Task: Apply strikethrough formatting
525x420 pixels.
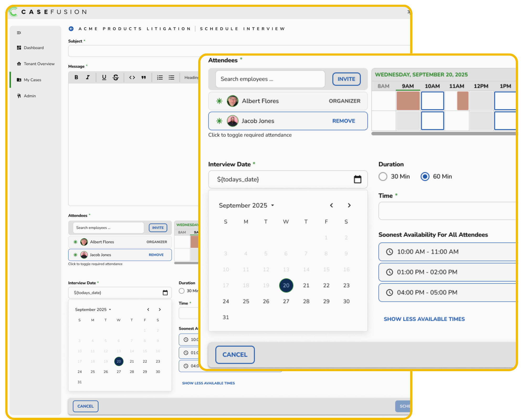Action: click(x=115, y=77)
